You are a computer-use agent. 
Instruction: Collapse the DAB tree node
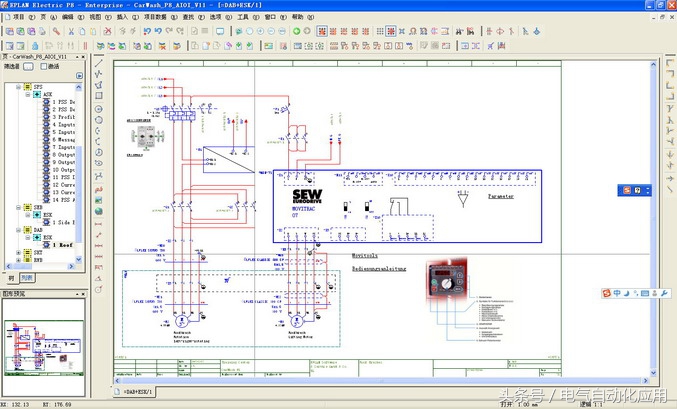[18, 230]
